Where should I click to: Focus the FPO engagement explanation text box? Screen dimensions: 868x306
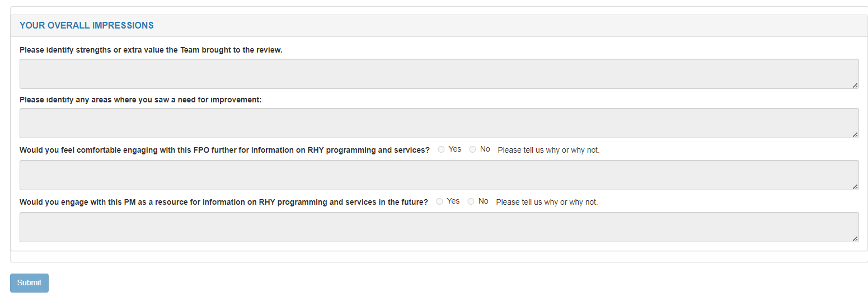coord(439,175)
